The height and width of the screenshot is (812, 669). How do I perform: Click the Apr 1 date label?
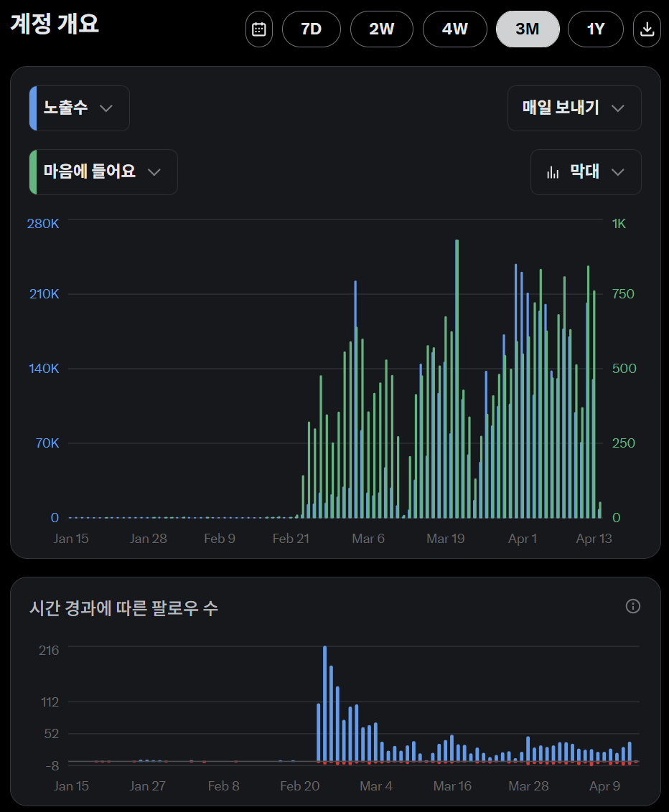click(x=523, y=539)
